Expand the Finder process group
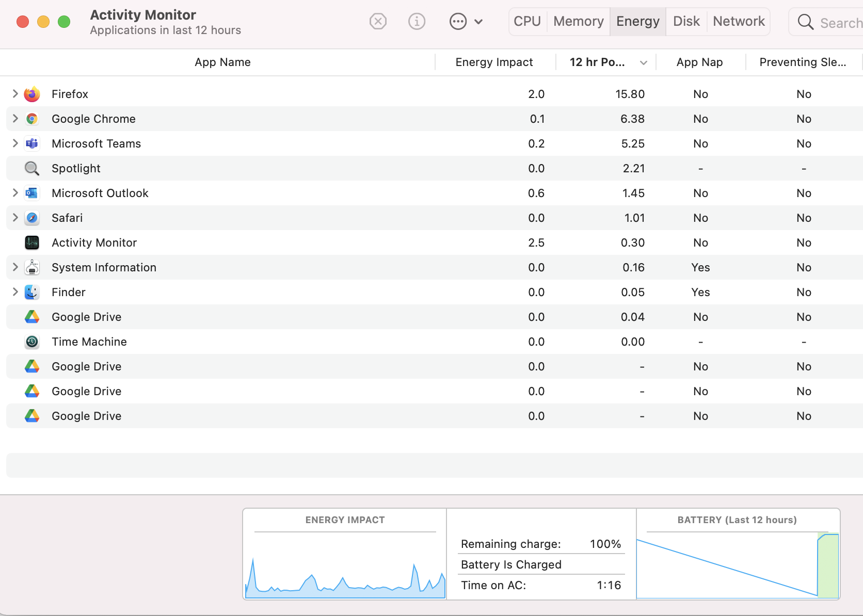 pyautogui.click(x=15, y=291)
